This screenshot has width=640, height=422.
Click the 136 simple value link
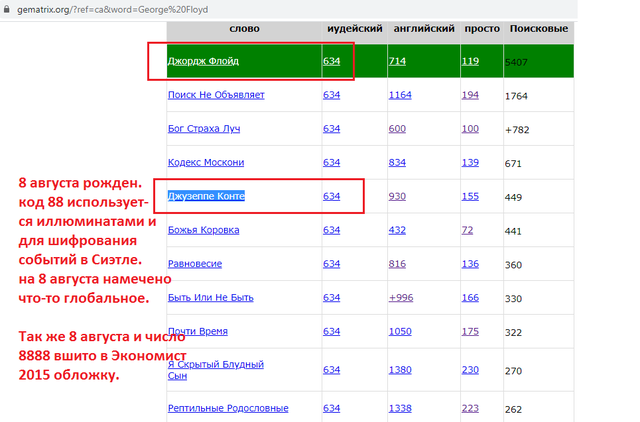pyautogui.click(x=470, y=264)
